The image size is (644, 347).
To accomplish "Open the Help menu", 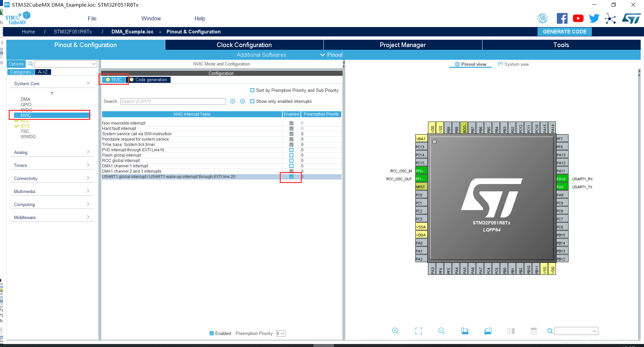I will point(200,18).
